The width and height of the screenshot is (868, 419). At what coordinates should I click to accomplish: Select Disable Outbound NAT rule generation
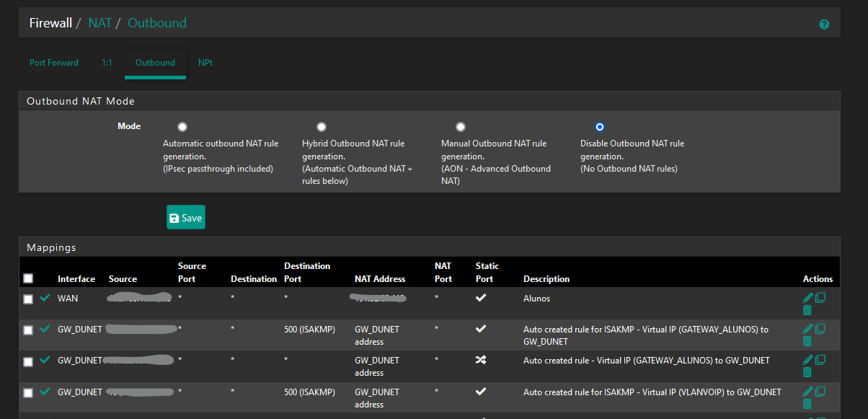[x=600, y=127]
